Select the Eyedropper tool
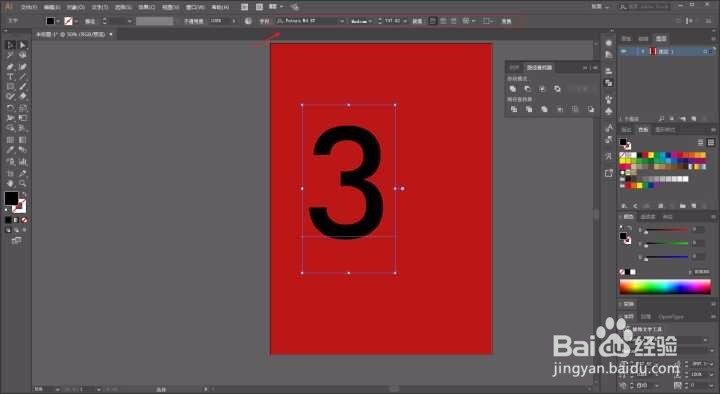 [10, 150]
